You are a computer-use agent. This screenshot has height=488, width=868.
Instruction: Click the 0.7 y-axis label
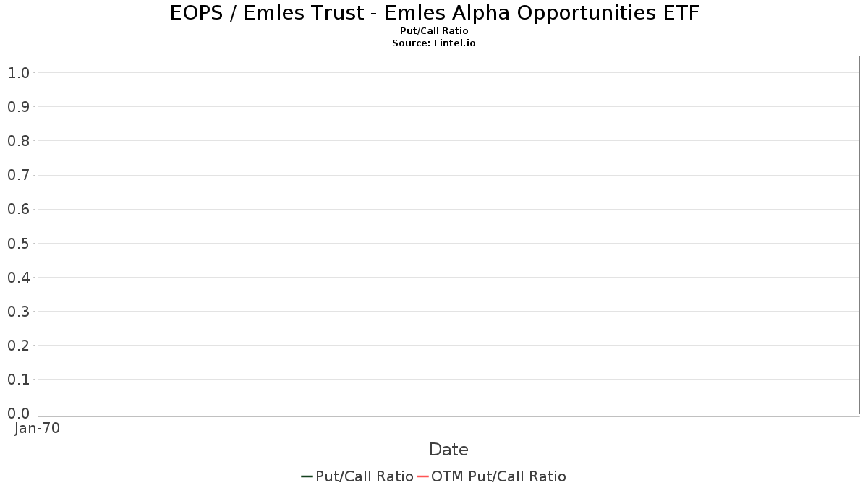pos(18,175)
